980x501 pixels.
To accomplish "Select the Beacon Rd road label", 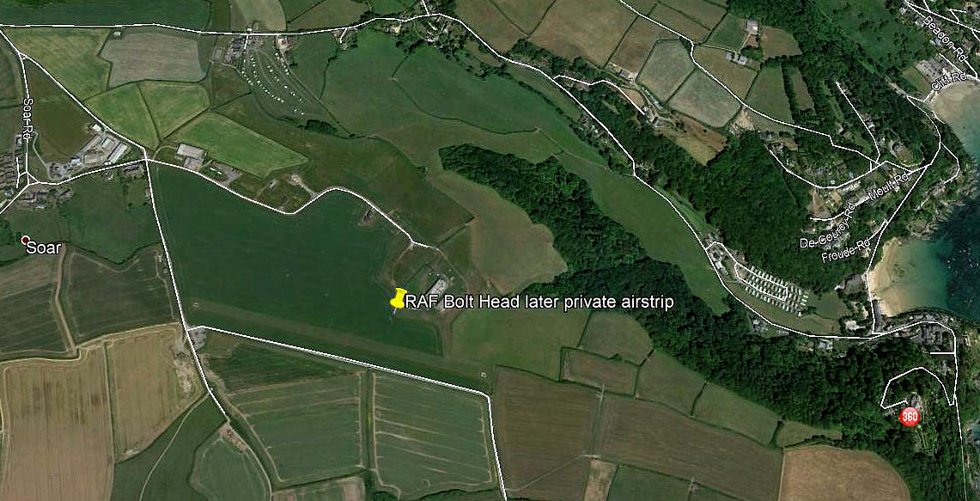I will pyautogui.click(x=940, y=33).
